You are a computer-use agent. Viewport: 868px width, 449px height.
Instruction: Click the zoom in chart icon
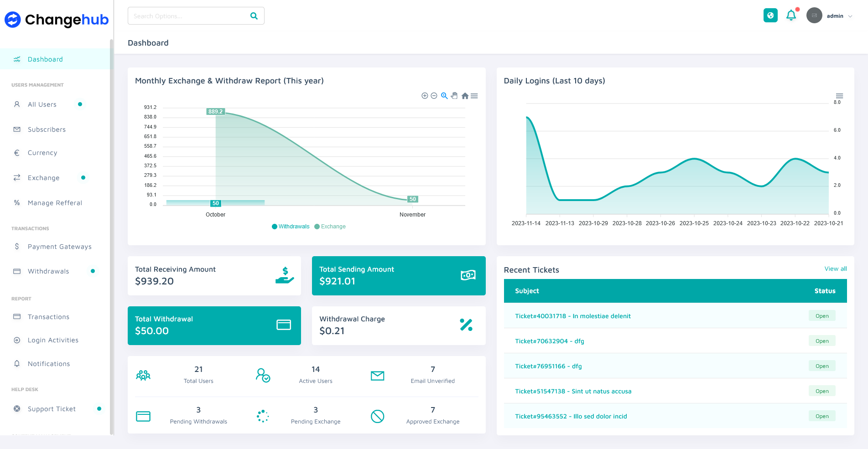pyautogui.click(x=425, y=96)
